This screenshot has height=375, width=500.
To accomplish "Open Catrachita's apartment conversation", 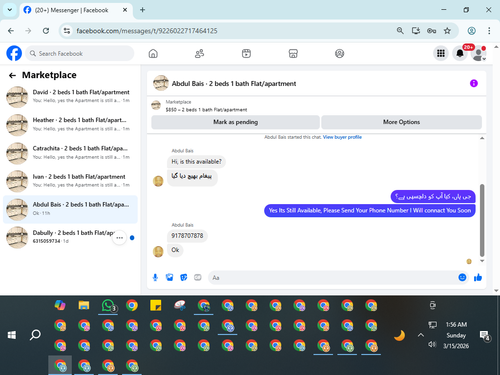I will (x=70, y=153).
